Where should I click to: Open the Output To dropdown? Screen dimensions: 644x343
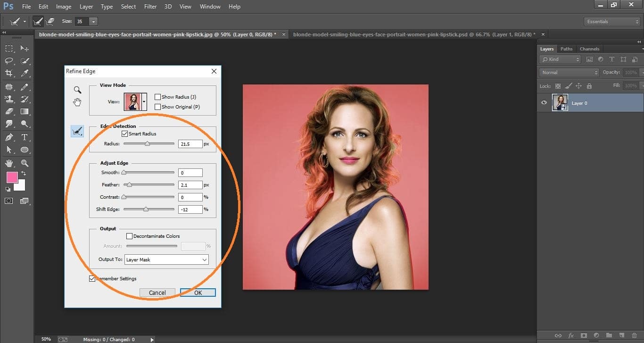pos(166,259)
